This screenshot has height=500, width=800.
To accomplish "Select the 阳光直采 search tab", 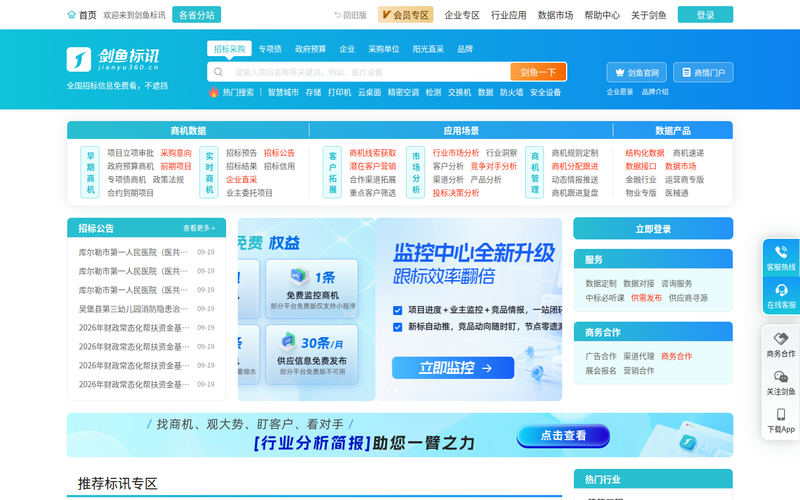I will click(428, 49).
